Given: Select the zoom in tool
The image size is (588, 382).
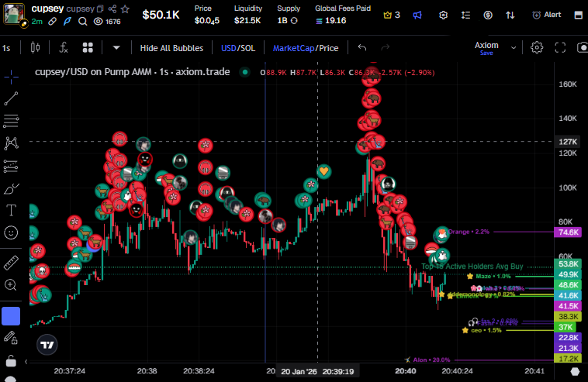Looking at the screenshot, I should point(11,285).
